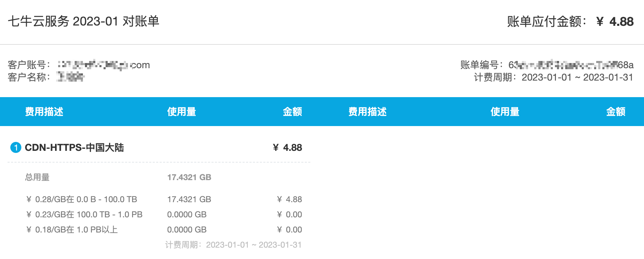Click the right 金额 column header
644x259 pixels.
coord(616,112)
